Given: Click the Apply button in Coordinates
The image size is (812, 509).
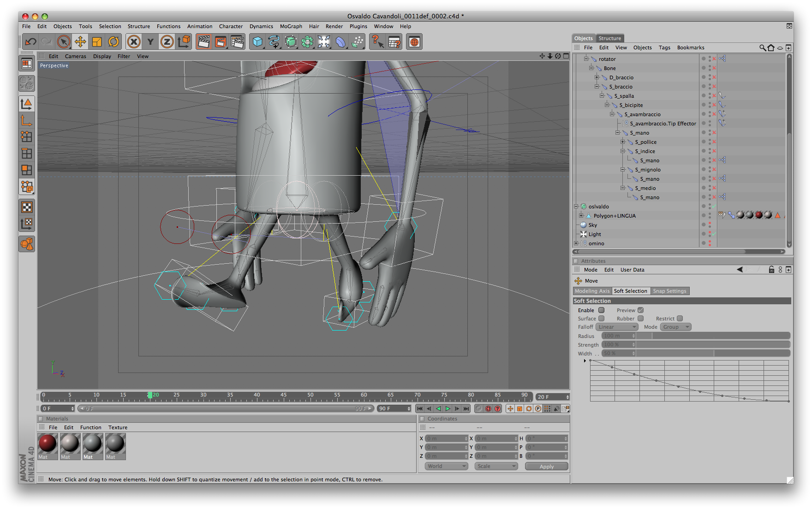Looking at the screenshot, I should pos(546,467).
